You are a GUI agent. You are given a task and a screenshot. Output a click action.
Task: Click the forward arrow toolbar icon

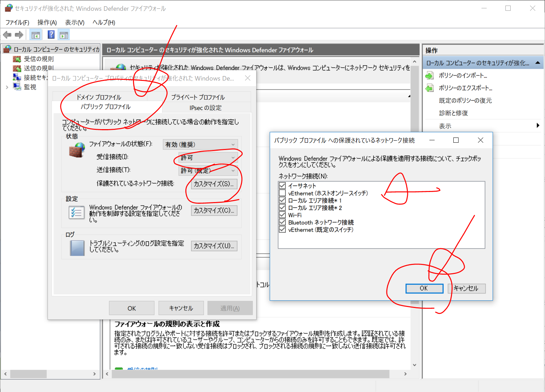click(x=19, y=35)
